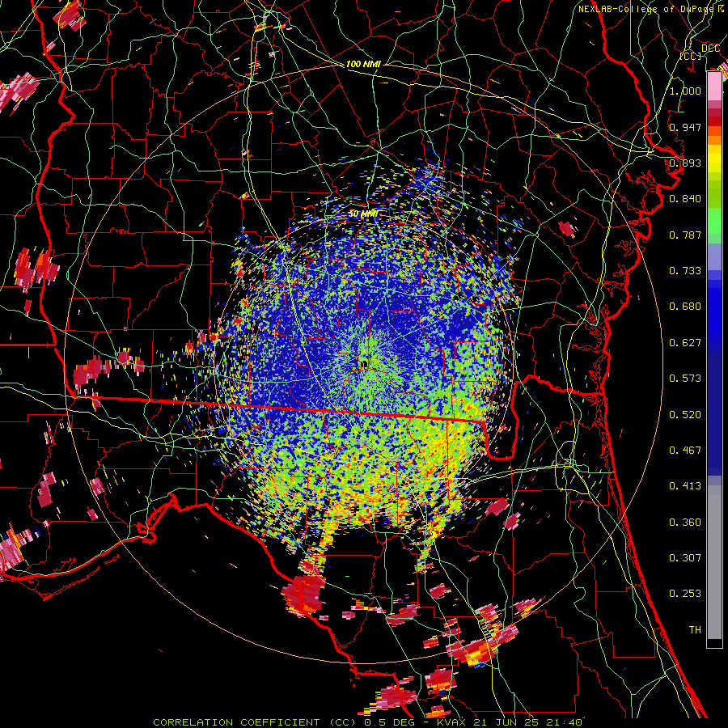Click the radar site marker at scan center

[363, 364]
